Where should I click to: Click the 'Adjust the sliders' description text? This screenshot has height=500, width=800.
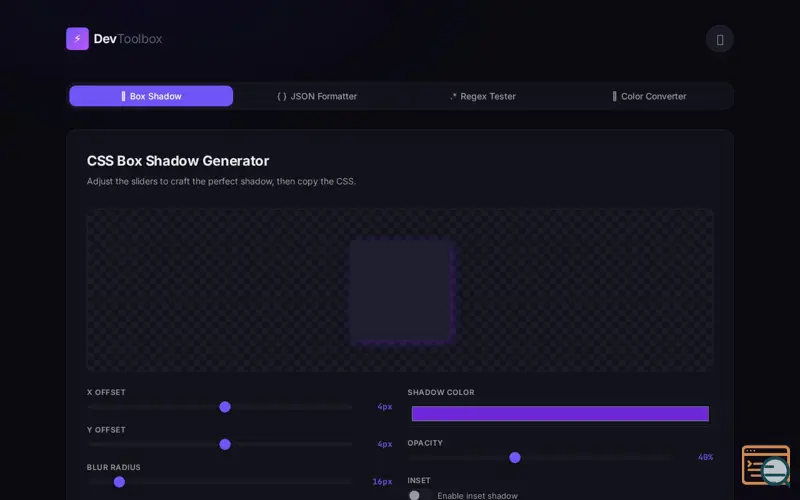[x=221, y=181]
